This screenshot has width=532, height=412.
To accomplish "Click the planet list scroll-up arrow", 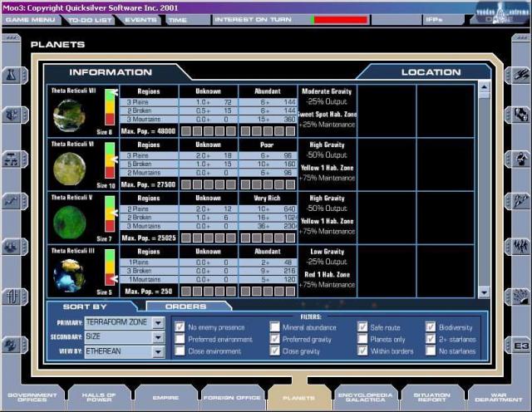I will click(484, 87).
